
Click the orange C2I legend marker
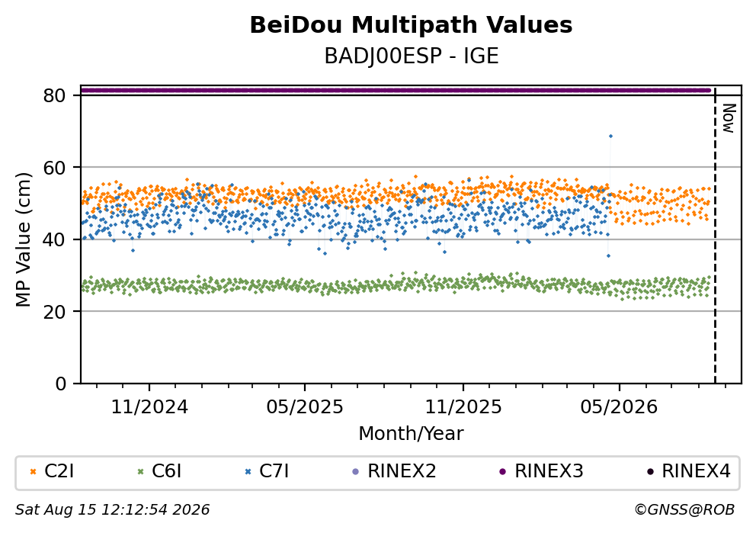coord(34,471)
